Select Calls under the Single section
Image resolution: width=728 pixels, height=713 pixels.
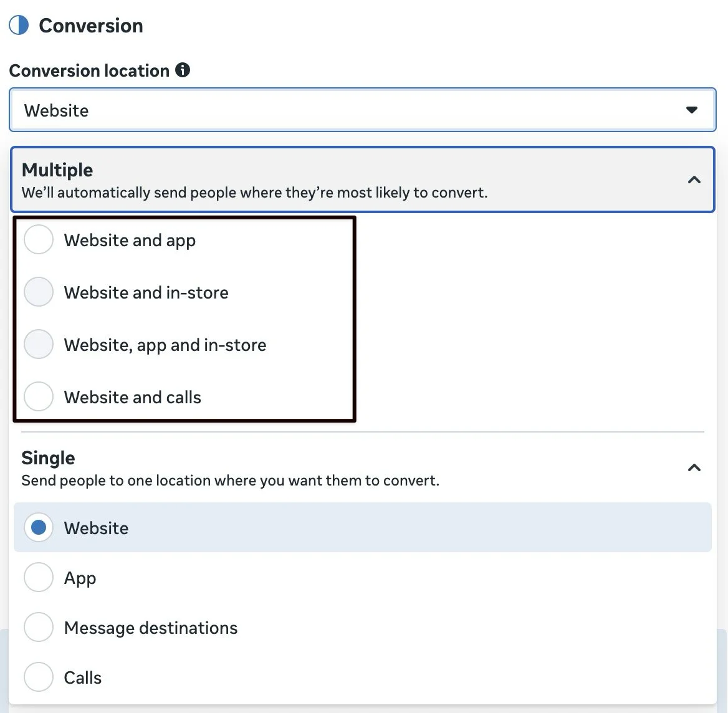[38, 677]
